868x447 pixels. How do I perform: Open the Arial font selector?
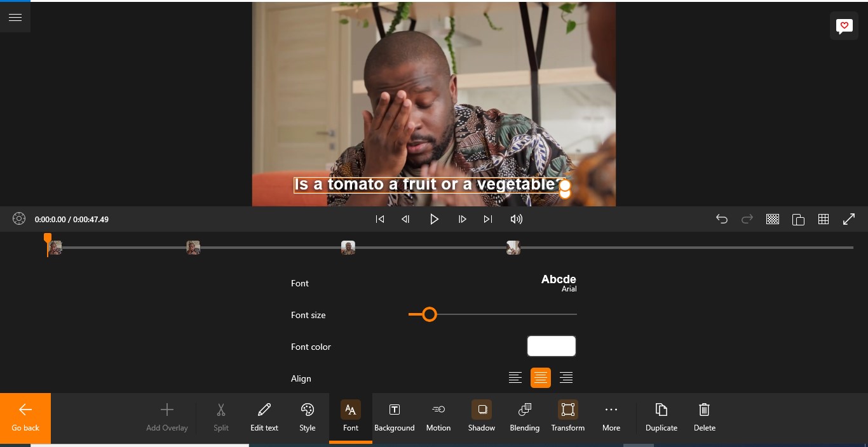pos(558,283)
